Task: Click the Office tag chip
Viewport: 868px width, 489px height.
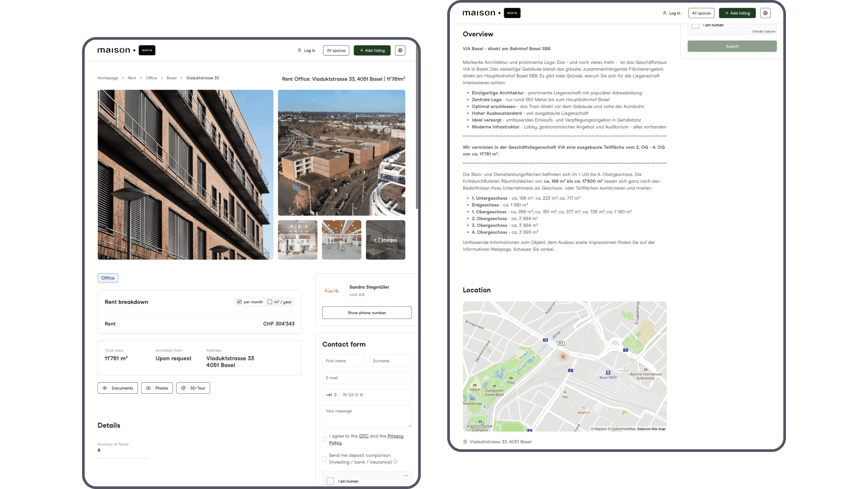Action: 108,278
